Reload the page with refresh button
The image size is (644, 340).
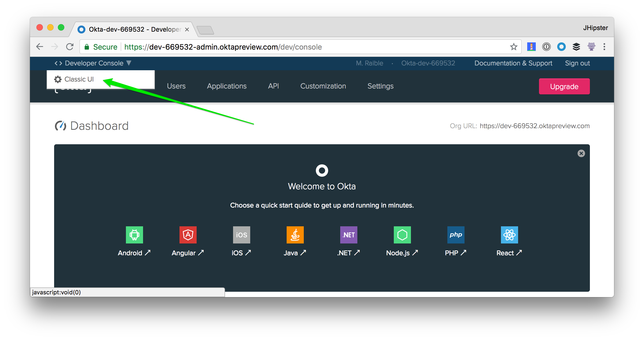pos(70,47)
